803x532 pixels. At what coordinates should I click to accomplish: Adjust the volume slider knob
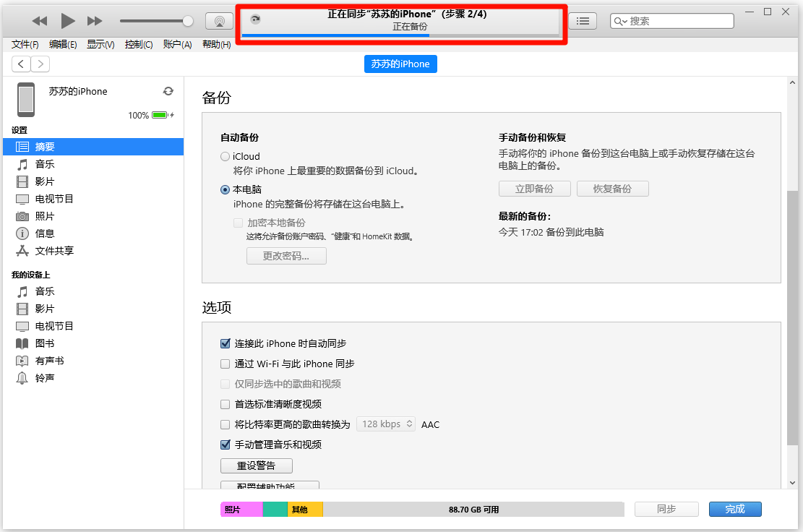pos(188,21)
